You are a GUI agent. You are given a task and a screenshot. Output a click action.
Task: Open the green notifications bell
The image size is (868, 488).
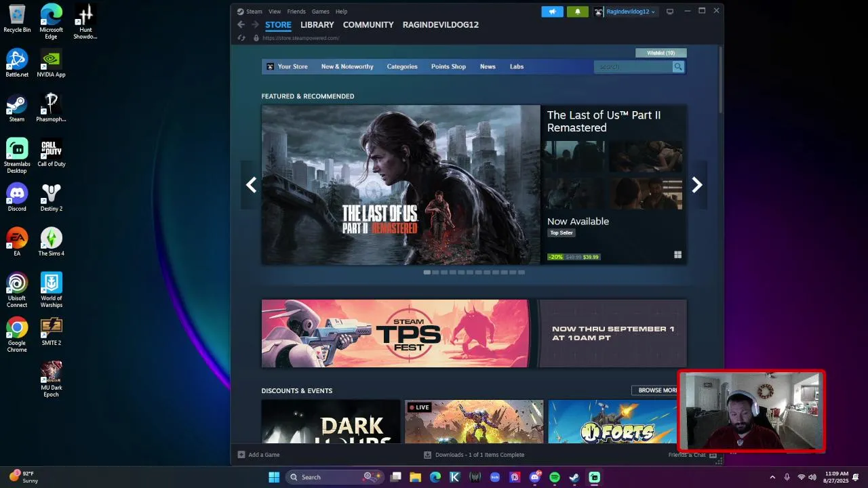(x=577, y=12)
